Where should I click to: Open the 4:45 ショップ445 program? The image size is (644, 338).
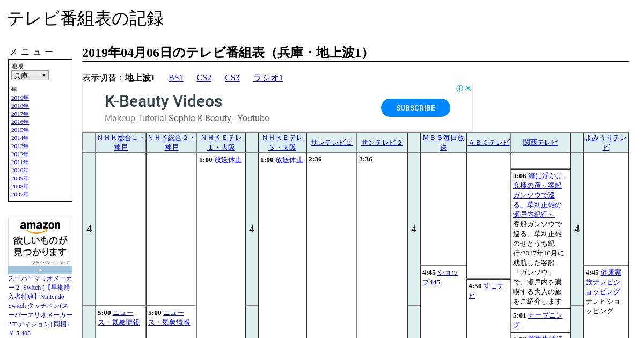tap(440, 277)
